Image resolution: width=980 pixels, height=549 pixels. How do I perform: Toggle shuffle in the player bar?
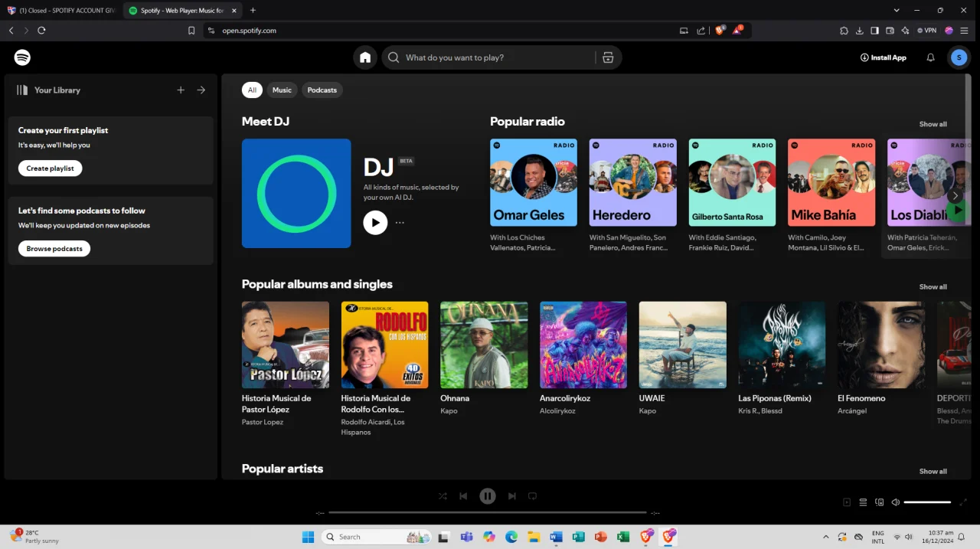coord(443,496)
